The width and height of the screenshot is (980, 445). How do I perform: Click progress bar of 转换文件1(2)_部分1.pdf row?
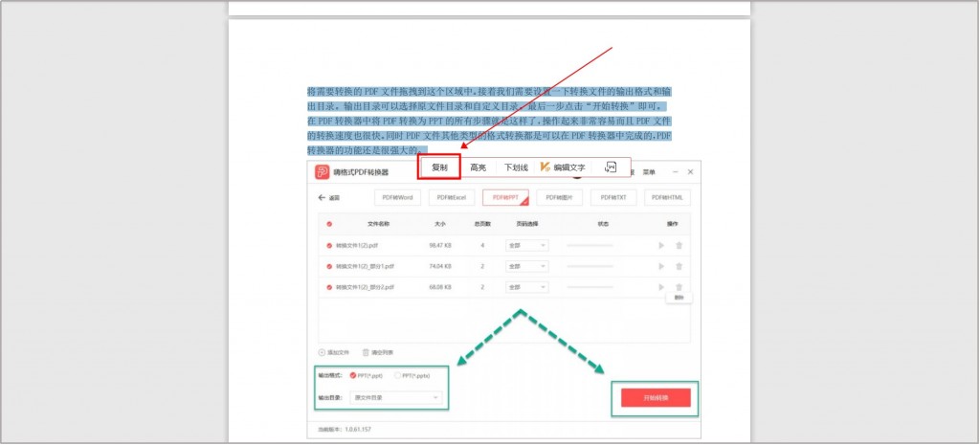pos(590,266)
